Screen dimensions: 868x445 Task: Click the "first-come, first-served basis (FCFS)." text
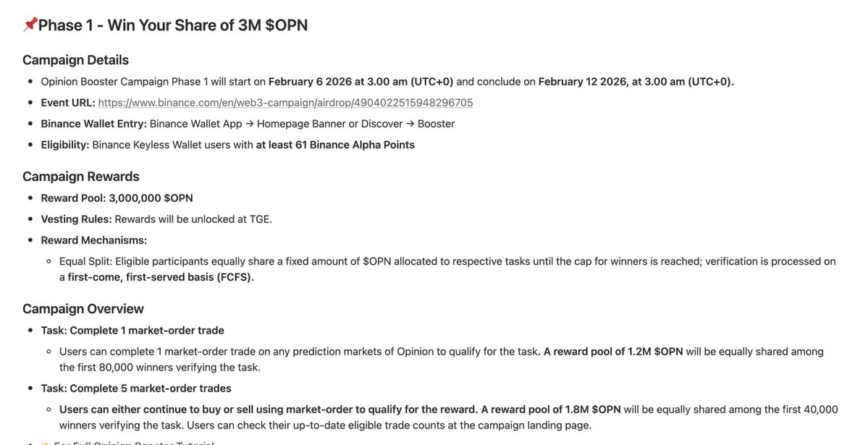click(x=161, y=277)
